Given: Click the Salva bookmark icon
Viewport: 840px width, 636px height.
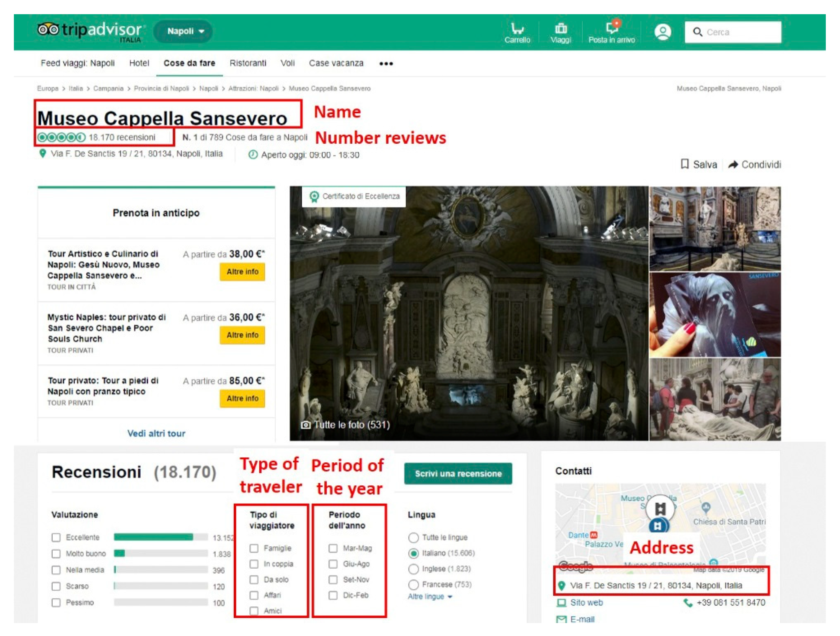Looking at the screenshot, I should click(685, 164).
